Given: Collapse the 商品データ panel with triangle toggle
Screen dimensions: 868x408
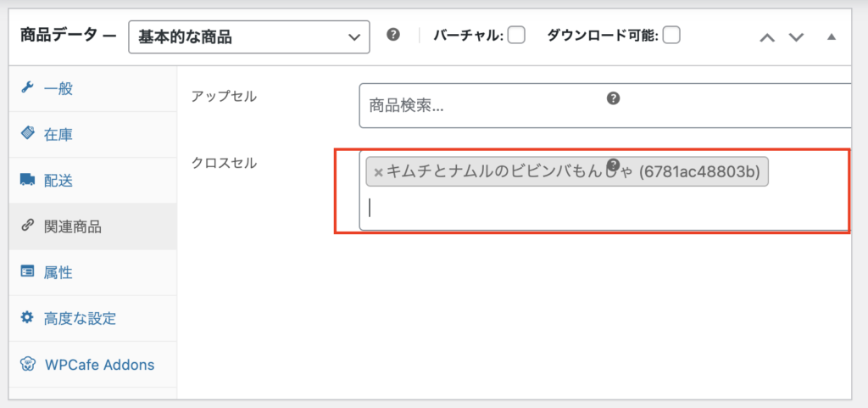Looking at the screenshot, I should tap(831, 37).
